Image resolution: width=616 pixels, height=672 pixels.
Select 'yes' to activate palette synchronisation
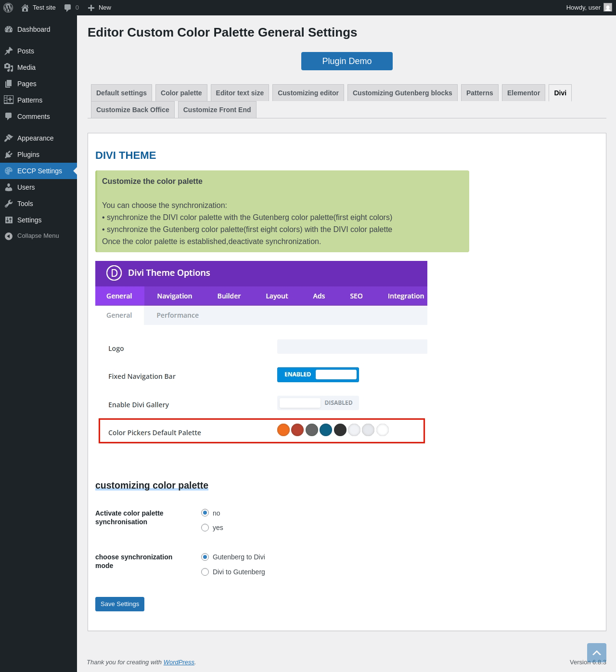[205, 528]
